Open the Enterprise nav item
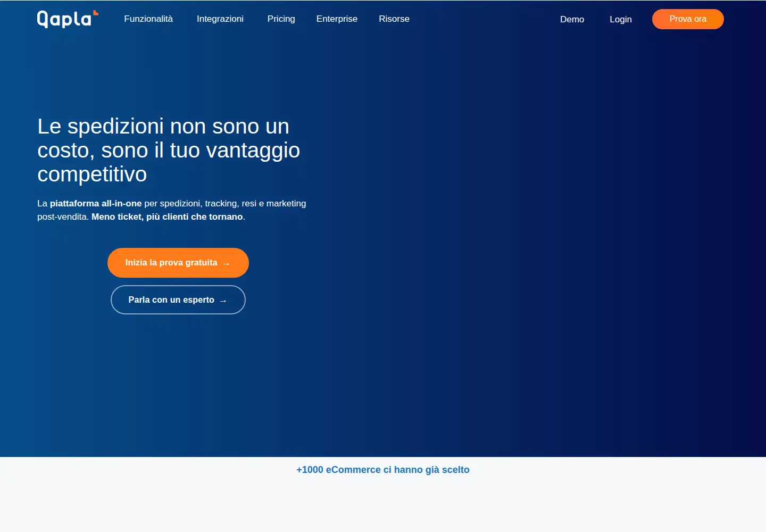This screenshot has width=766, height=532. 337,19
